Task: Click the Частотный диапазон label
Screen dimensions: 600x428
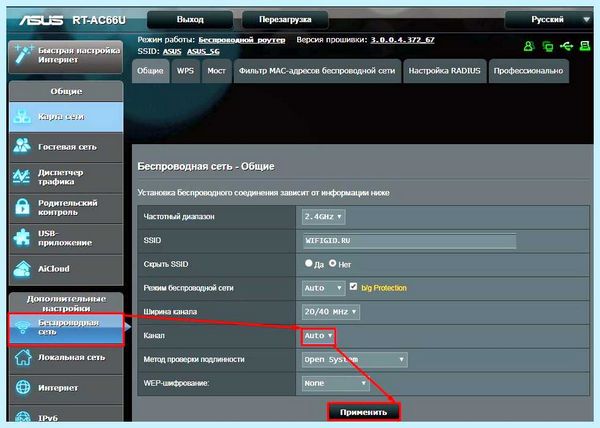Action: 179,217
